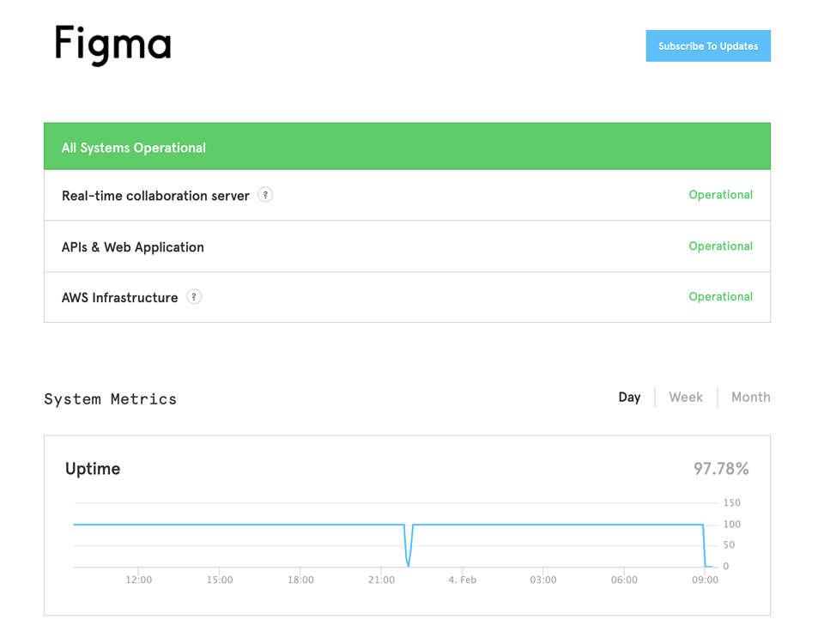Switch metrics view to Day

[x=629, y=398]
